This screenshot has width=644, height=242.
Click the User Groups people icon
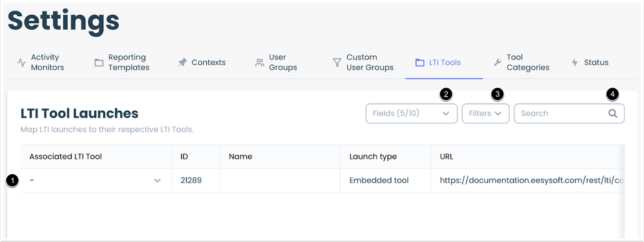click(259, 63)
